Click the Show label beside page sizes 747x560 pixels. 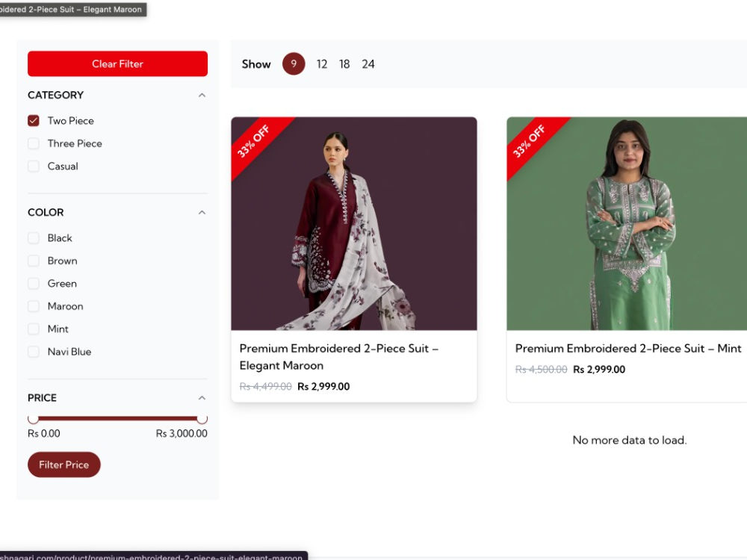255,64
